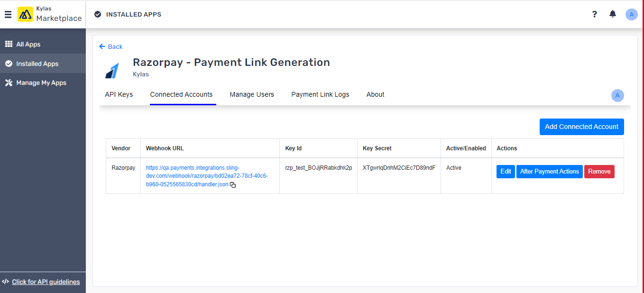Screen dimensions: 644x293
Task: Click the Key Id value rzp_test_BOJjRRabkdhk2p
Action: (x=319, y=168)
